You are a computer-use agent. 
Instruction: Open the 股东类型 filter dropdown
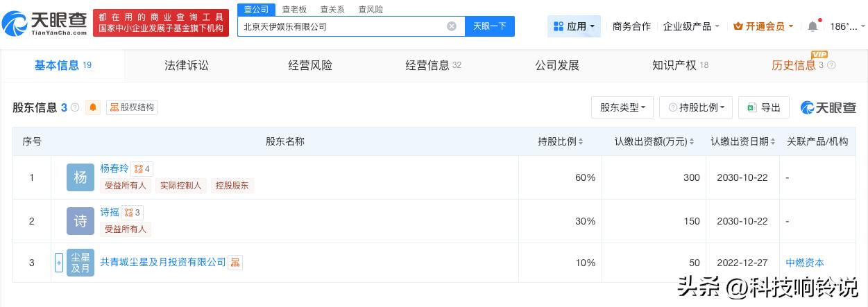(622, 107)
